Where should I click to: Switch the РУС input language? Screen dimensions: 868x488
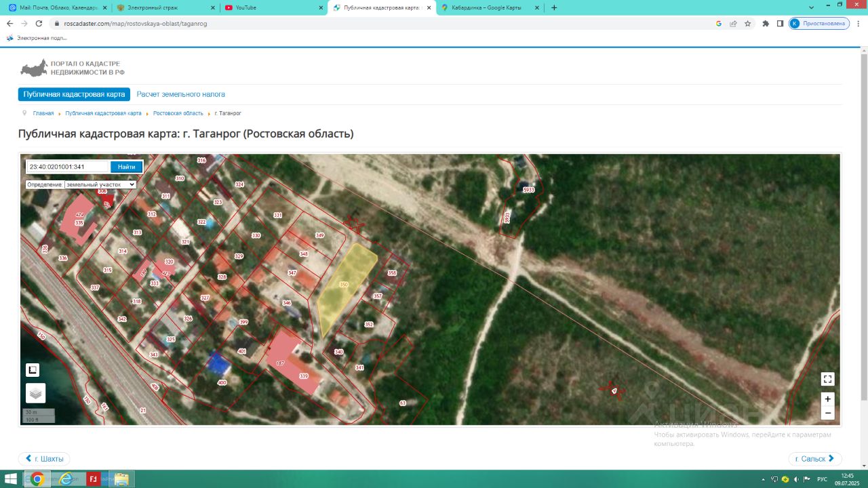coord(822,479)
